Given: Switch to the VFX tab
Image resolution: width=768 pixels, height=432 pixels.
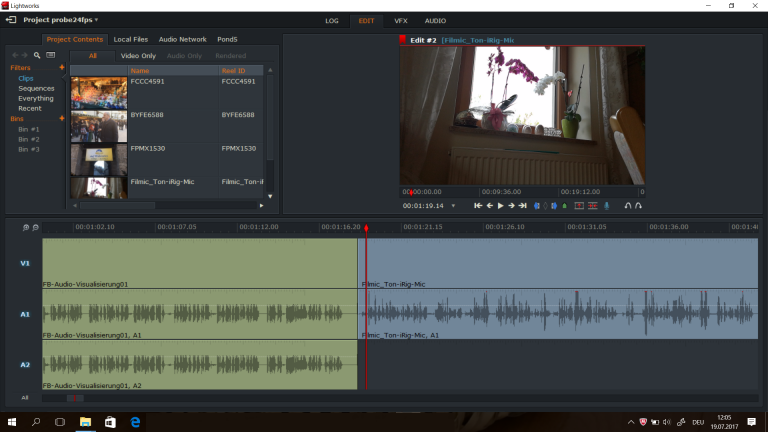Looking at the screenshot, I should pyautogui.click(x=401, y=20).
